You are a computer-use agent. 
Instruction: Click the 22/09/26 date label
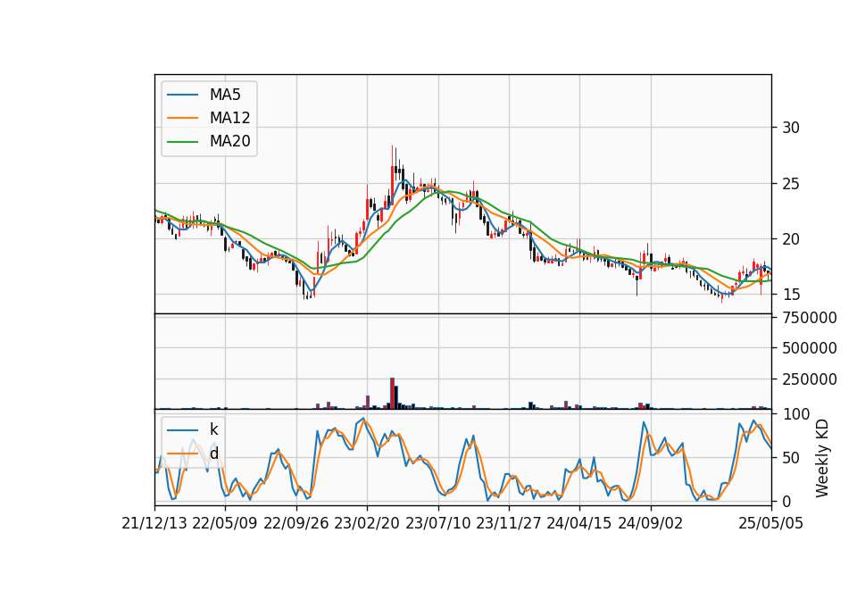pyautogui.click(x=296, y=524)
